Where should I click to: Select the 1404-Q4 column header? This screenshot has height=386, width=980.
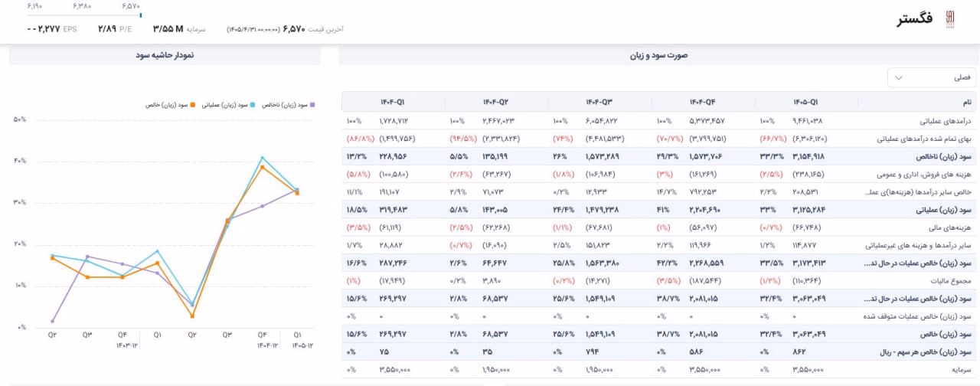pos(701,102)
